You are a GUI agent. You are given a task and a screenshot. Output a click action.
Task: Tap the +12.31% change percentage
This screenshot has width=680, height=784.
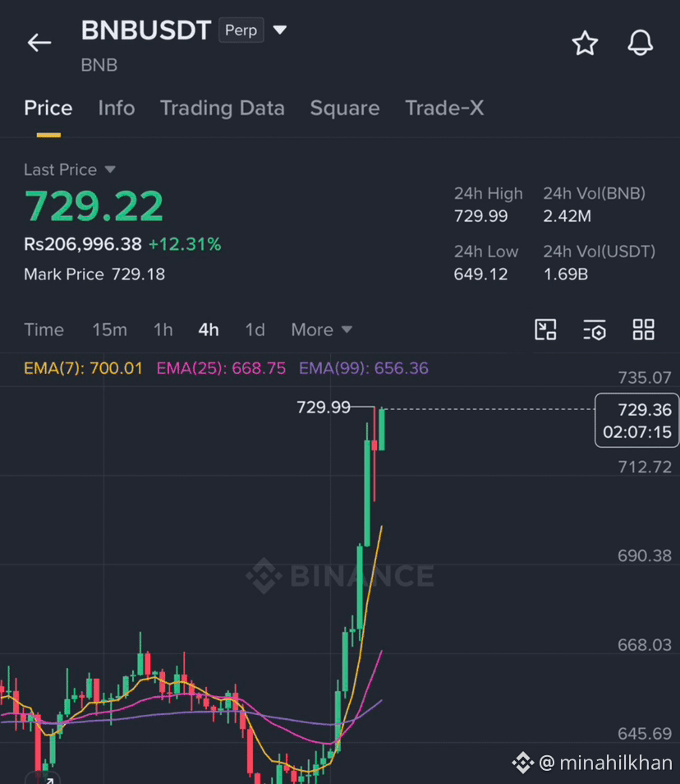(x=185, y=245)
